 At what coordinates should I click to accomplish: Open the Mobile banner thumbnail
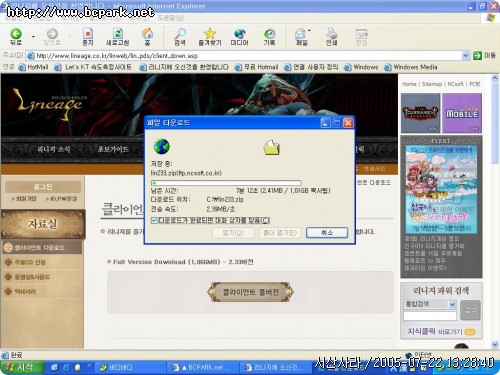point(462,113)
